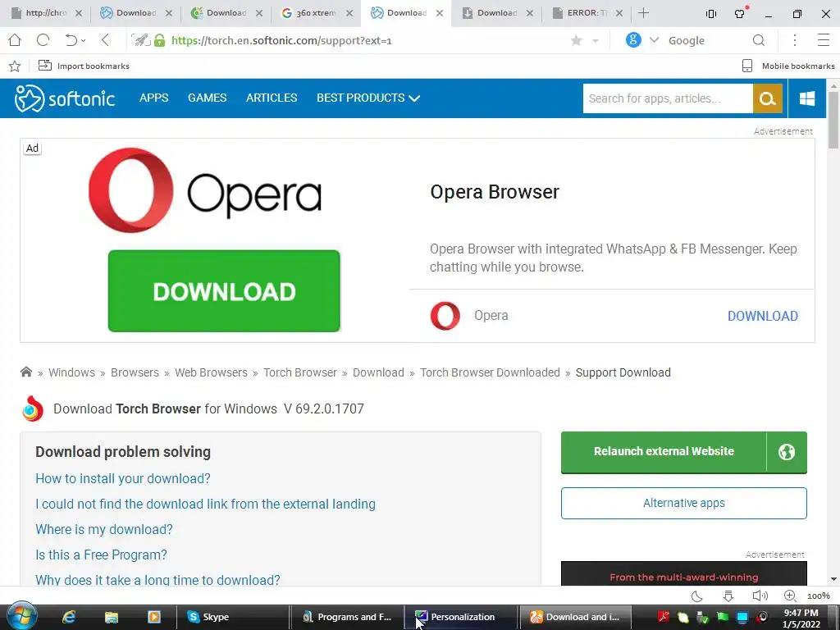Screen dimensions: 840x630
Task: Switch to Programs and Features window
Action: 347,617
